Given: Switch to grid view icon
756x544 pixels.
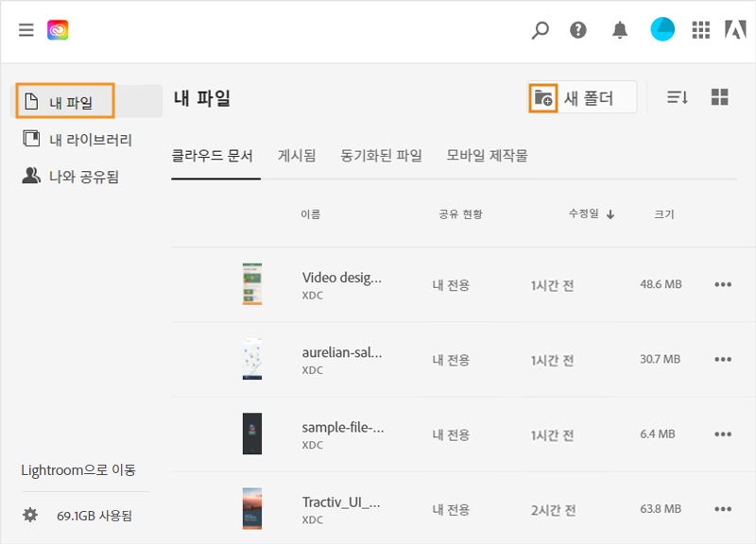Looking at the screenshot, I should (720, 95).
